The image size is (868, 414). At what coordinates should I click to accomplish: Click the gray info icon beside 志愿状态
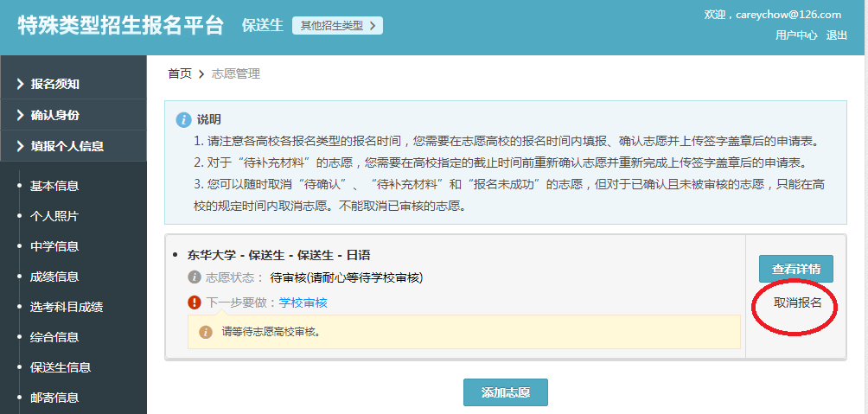pyautogui.click(x=195, y=277)
